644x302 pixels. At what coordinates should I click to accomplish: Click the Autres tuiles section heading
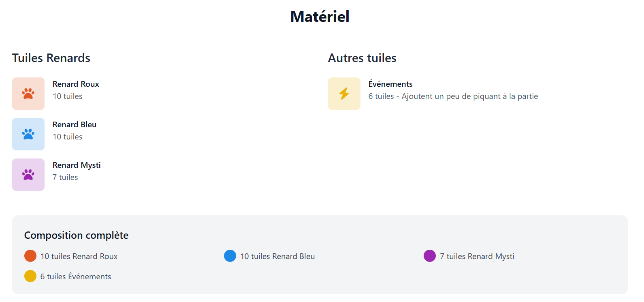362,58
